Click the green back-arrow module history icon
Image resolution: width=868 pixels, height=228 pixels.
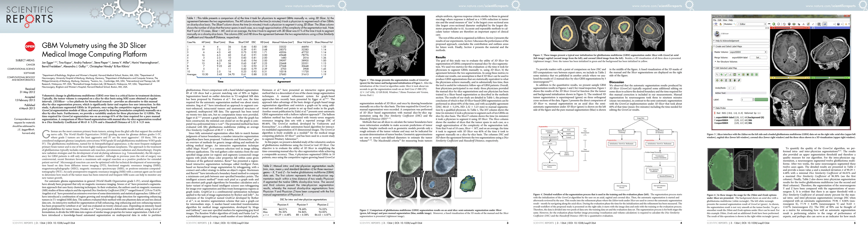pyautogui.click(x=774, y=24)
